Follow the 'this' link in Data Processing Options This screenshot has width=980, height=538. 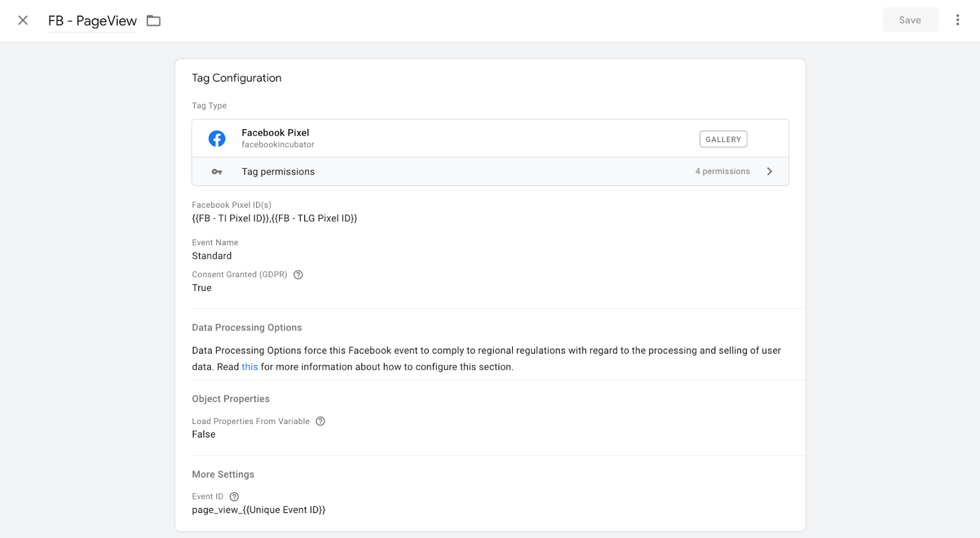(x=250, y=367)
